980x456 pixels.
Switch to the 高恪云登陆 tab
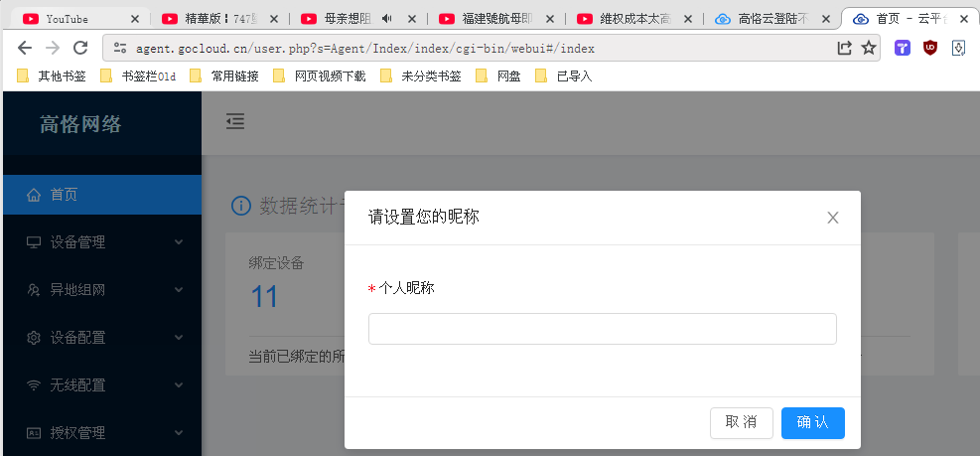coord(772,19)
